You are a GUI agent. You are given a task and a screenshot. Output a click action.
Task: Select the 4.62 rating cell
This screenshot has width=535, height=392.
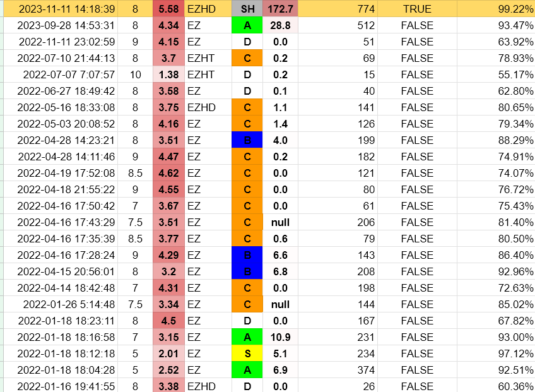(x=168, y=173)
